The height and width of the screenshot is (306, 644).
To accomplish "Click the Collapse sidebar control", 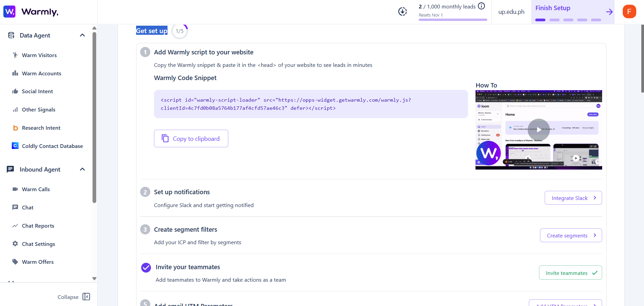I will click(x=73, y=297).
